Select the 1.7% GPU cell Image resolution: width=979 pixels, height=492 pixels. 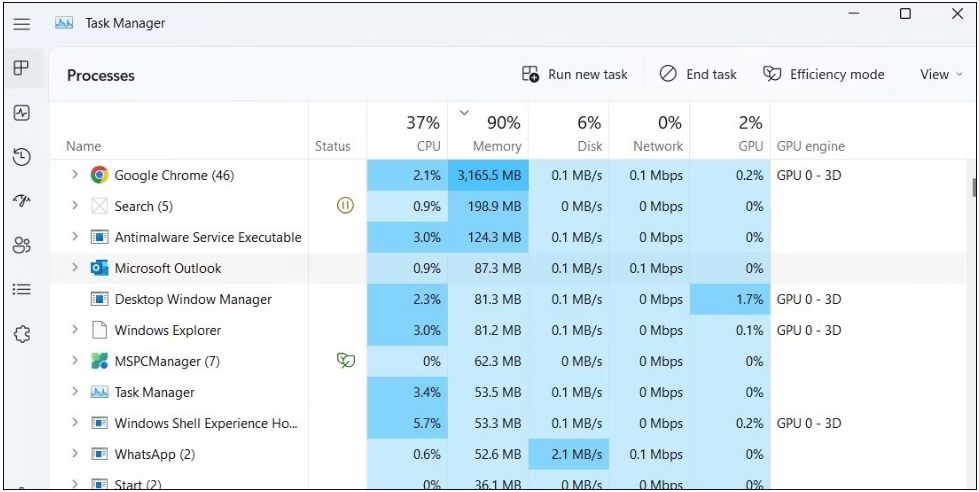[x=731, y=299]
